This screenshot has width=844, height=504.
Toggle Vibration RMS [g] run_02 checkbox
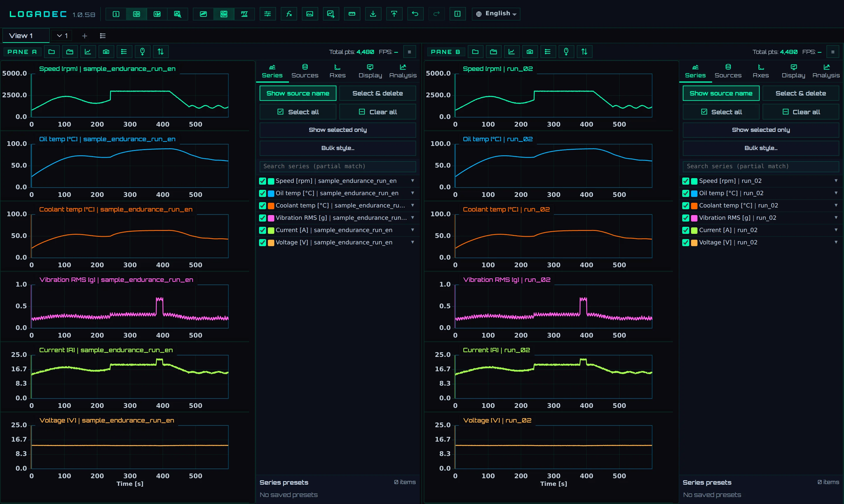point(686,218)
